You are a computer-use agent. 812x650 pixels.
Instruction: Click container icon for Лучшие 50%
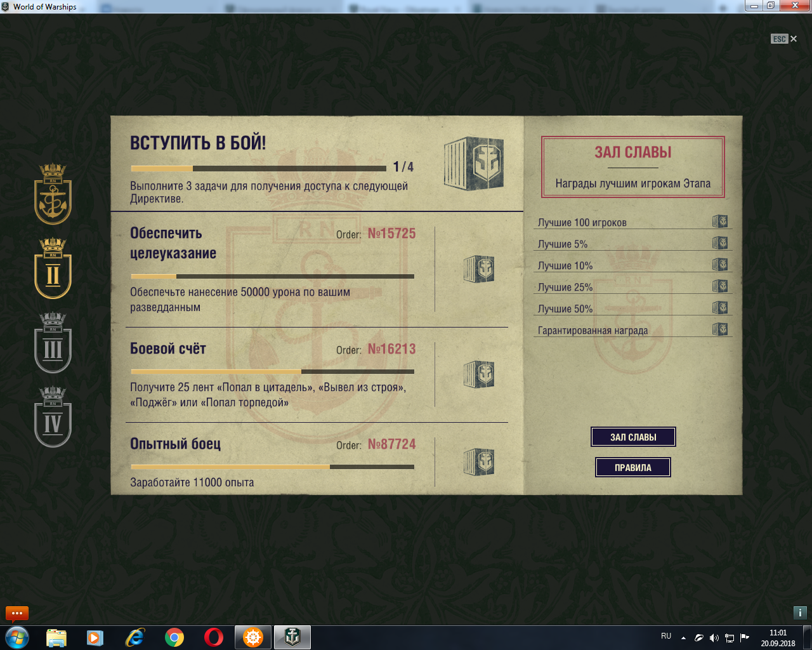click(x=720, y=307)
